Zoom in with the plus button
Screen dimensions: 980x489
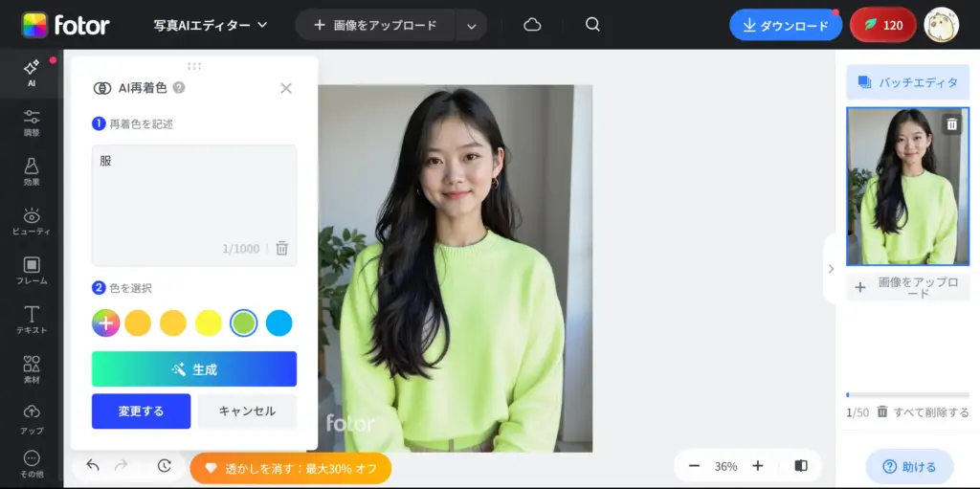pyautogui.click(x=758, y=466)
